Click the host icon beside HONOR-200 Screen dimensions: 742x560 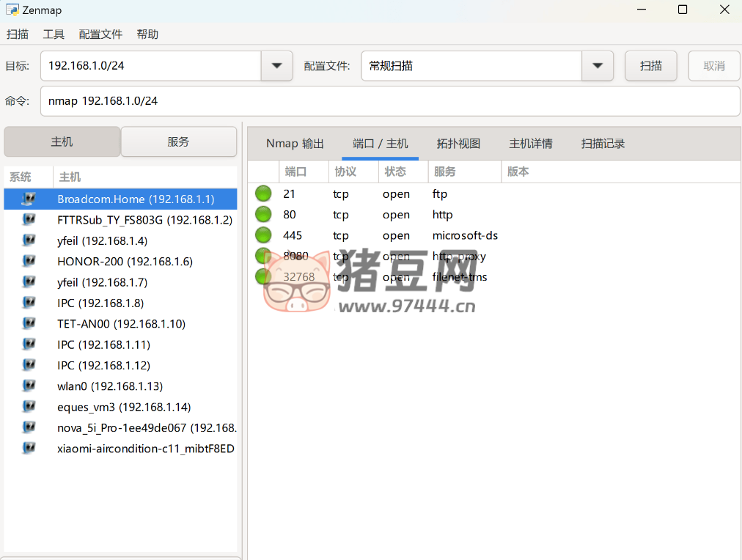(x=29, y=261)
